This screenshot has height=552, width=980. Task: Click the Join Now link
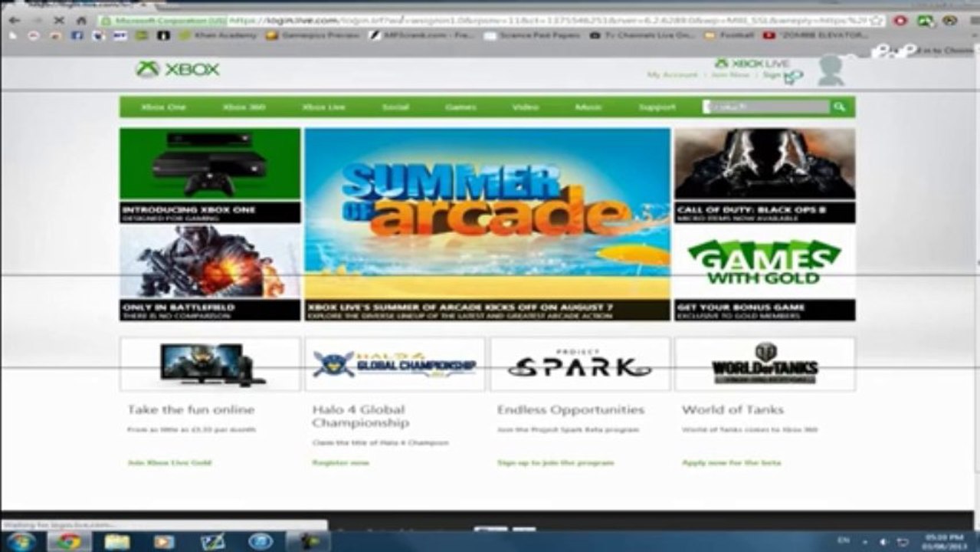(x=730, y=75)
